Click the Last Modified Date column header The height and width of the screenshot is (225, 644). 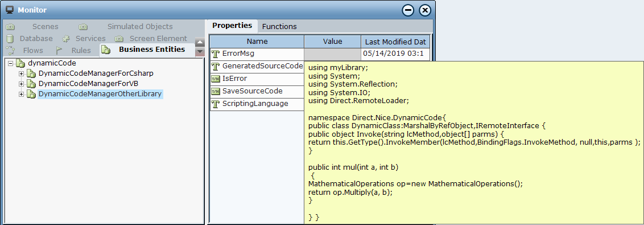pos(395,42)
